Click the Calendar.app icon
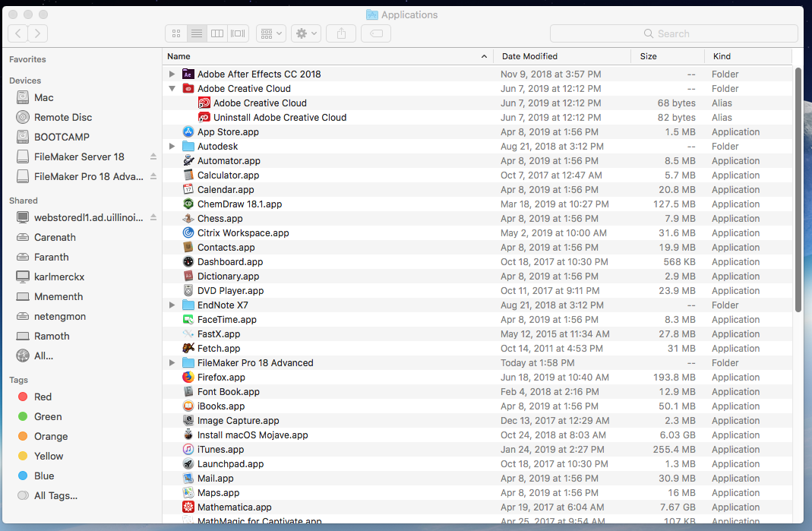Image resolution: width=812 pixels, height=531 pixels. [x=188, y=190]
